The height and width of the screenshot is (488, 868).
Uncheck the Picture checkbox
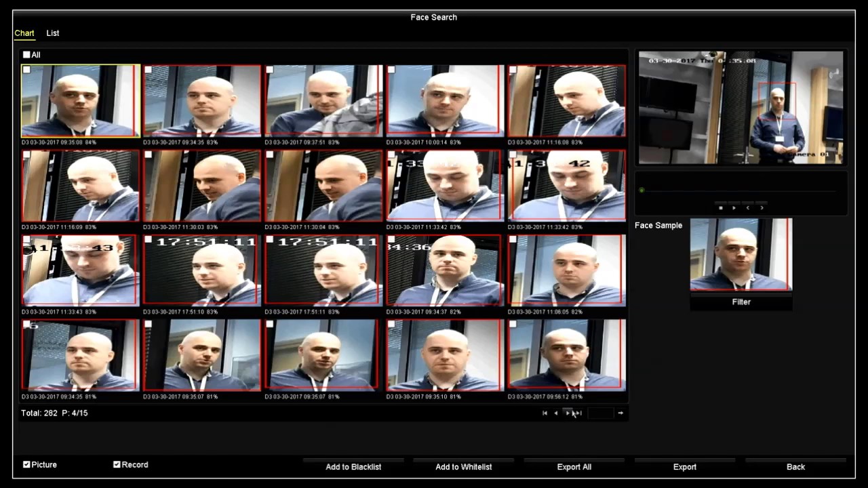(26, 464)
